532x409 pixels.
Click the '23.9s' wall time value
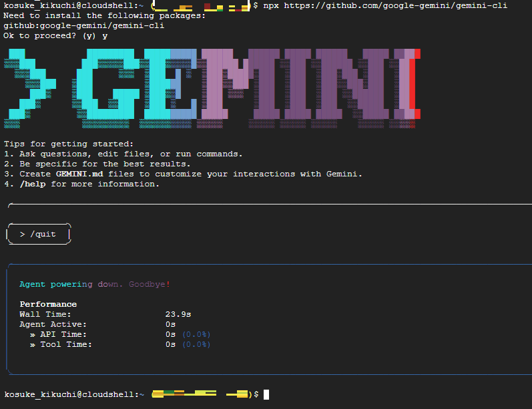point(178,314)
